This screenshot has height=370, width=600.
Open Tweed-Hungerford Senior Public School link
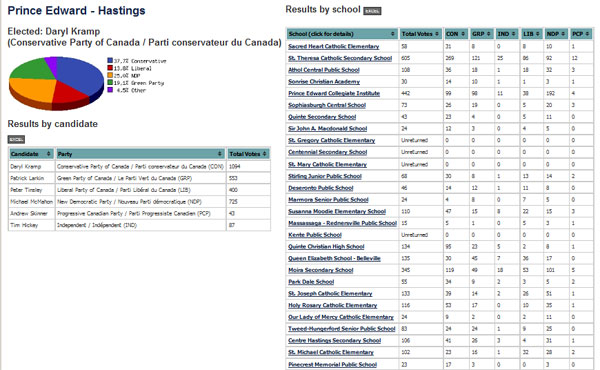point(342,329)
